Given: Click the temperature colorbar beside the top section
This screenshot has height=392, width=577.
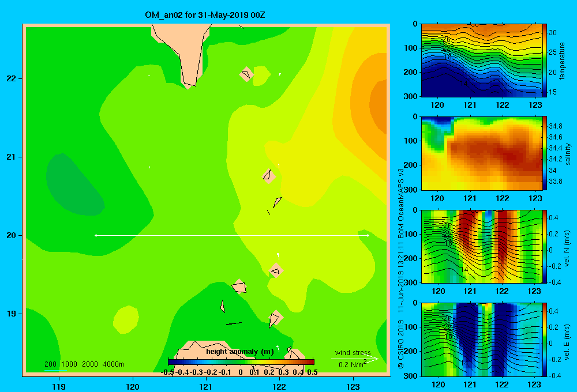Looking at the screenshot, I should pos(545,61).
